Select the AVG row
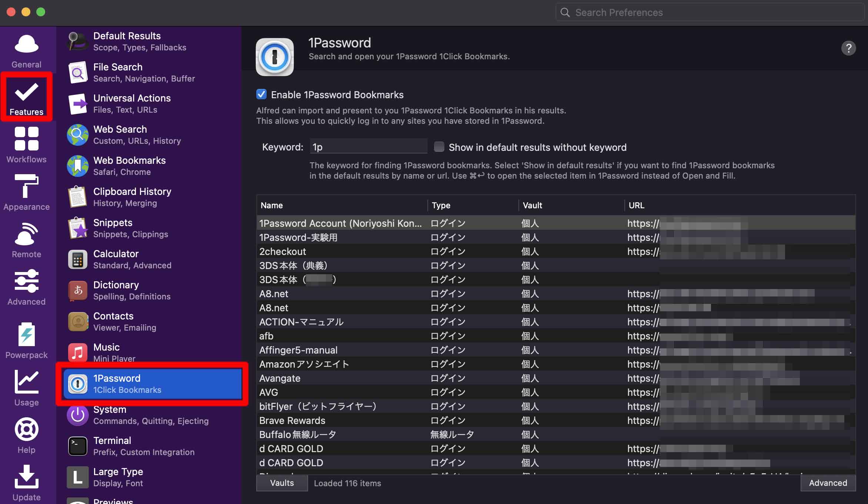This screenshot has height=504, width=868. (x=556, y=392)
